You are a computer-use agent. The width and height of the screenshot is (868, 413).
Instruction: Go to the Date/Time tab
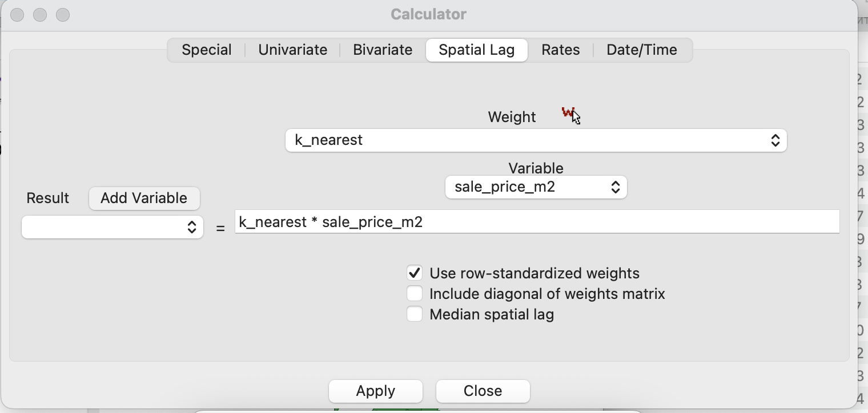coord(642,50)
